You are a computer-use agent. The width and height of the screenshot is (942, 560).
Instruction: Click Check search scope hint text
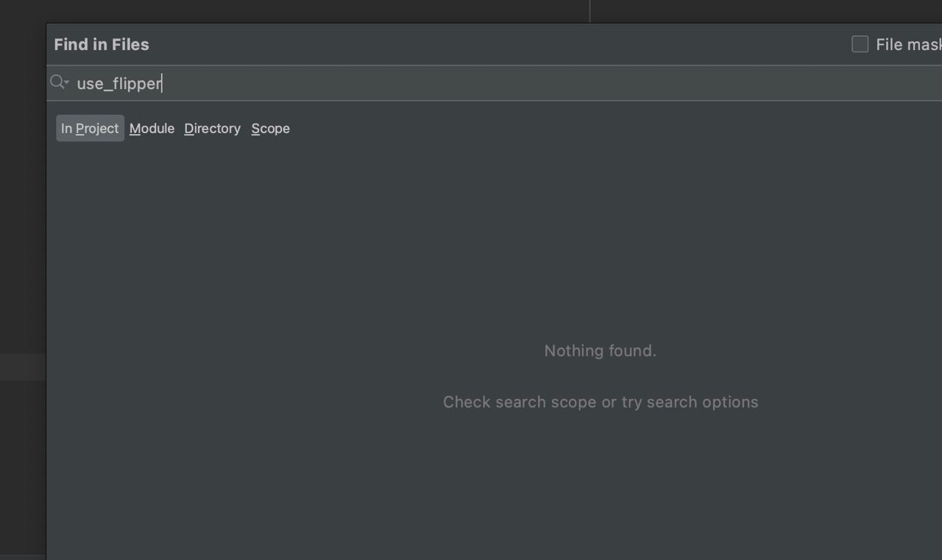point(601,402)
